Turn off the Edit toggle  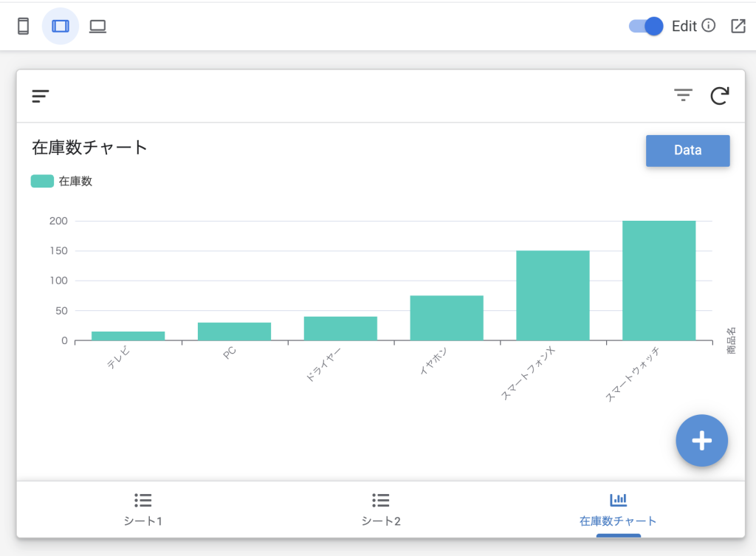[646, 26]
